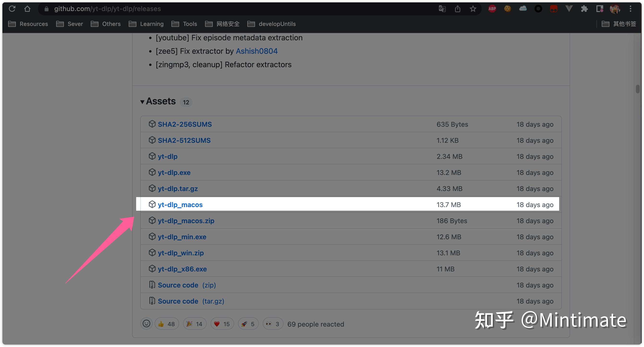The image size is (644, 347).
Task: Open Google Translate icon in address bar
Action: point(442,9)
